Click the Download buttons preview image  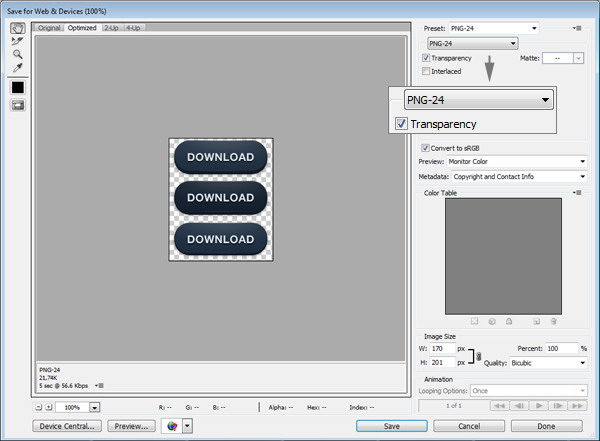(x=221, y=199)
